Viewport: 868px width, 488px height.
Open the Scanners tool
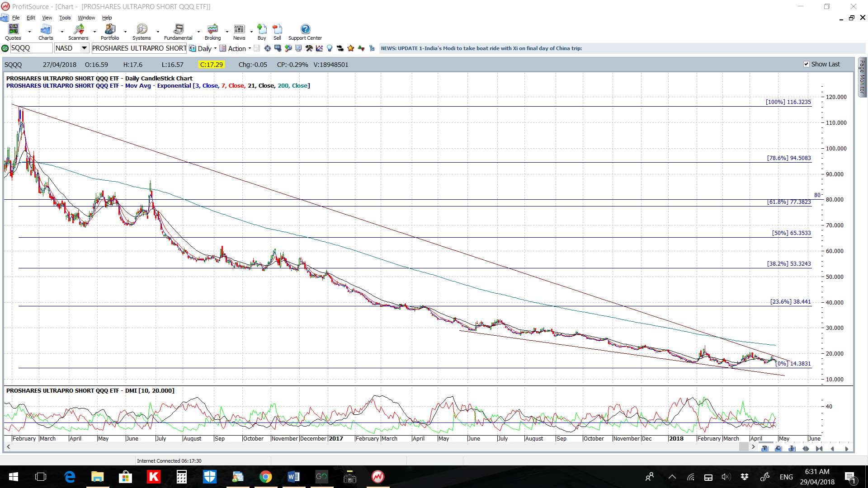click(x=78, y=32)
